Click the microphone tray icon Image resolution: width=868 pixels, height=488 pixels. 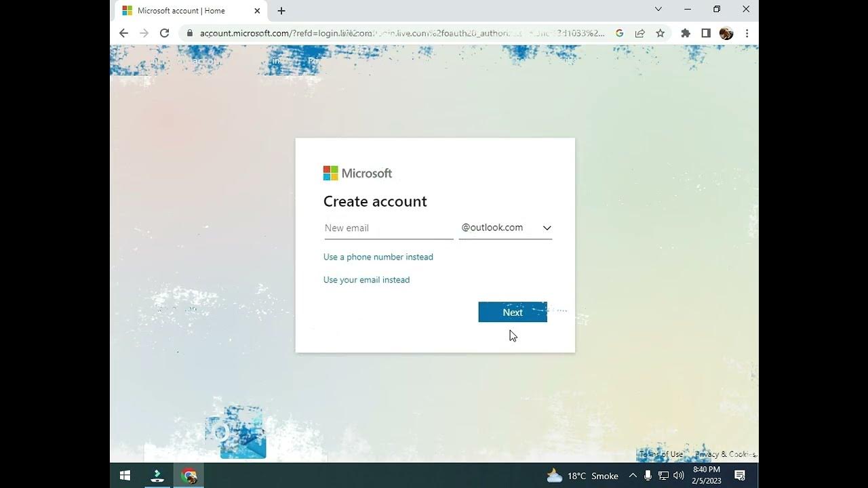point(648,476)
